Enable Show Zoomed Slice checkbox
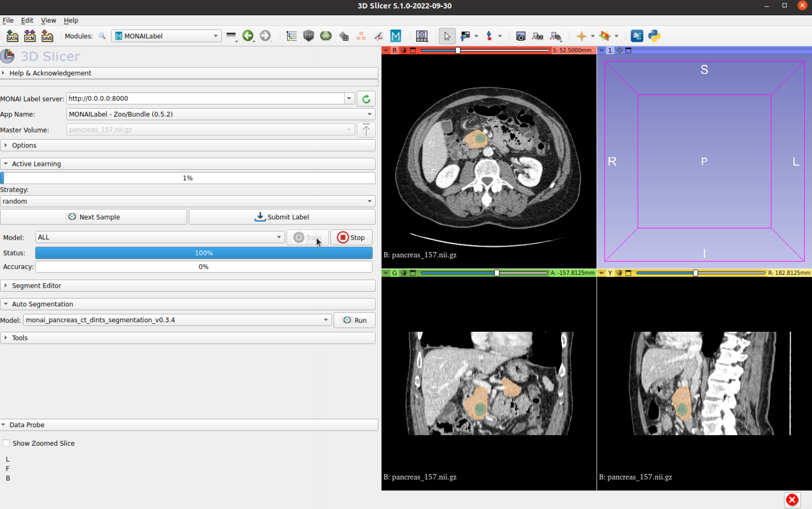812x509 pixels. click(7, 444)
